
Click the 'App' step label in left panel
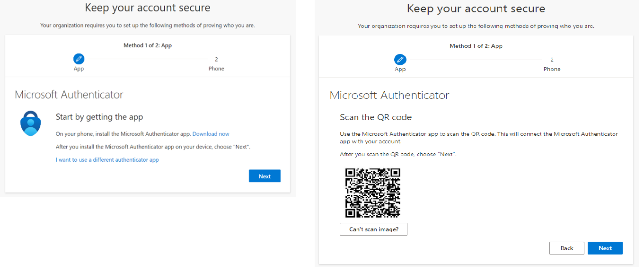(79, 69)
